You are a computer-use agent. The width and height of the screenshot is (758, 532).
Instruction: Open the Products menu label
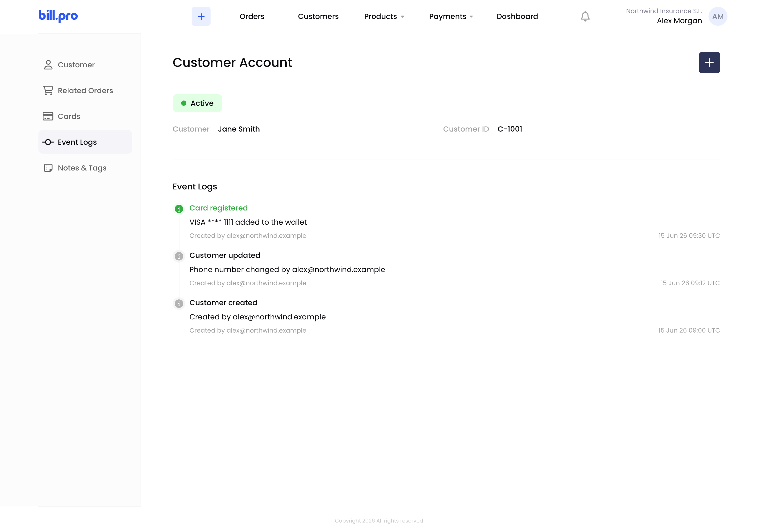(380, 17)
